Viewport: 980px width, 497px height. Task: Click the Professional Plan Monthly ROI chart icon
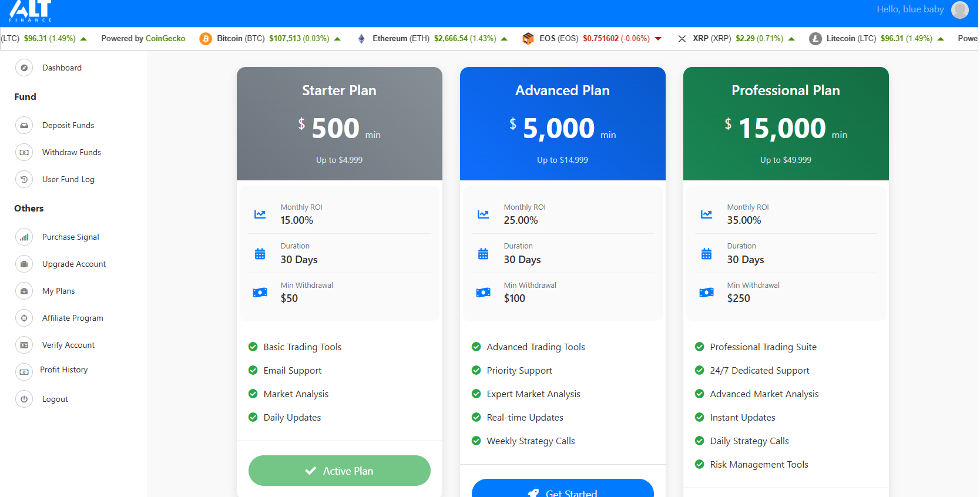706,214
